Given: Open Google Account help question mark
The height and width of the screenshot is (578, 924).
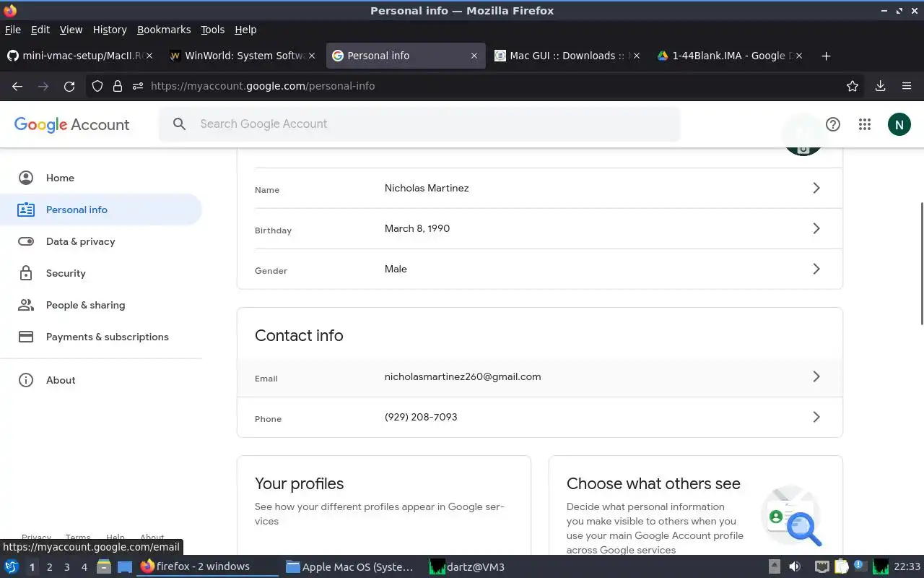Looking at the screenshot, I should point(833,124).
